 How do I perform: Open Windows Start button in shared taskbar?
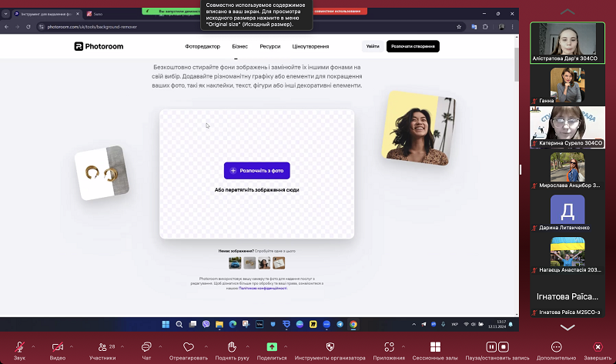pos(166,324)
